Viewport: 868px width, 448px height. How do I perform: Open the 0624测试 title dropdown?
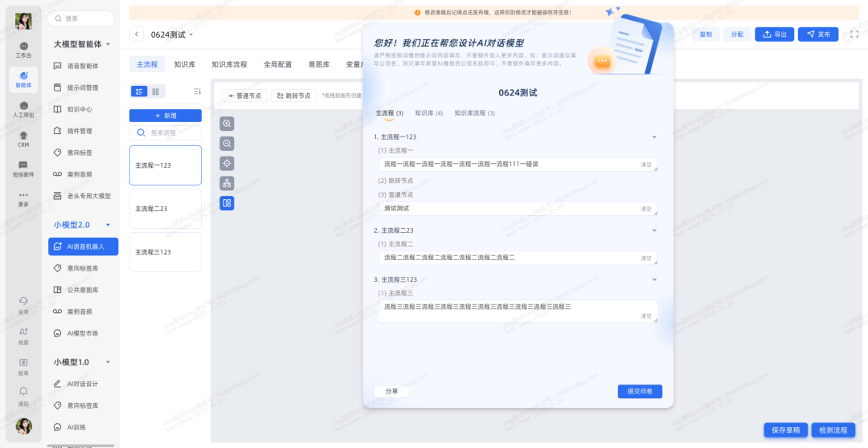[x=191, y=35]
